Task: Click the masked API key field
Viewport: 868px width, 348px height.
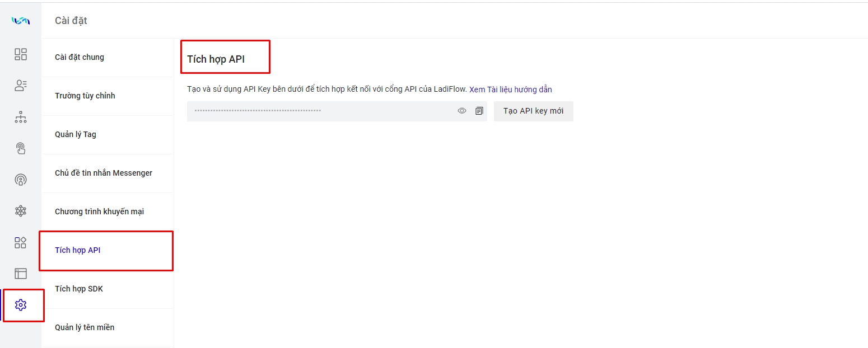Action: pyautogui.click(x=319, y=111)
